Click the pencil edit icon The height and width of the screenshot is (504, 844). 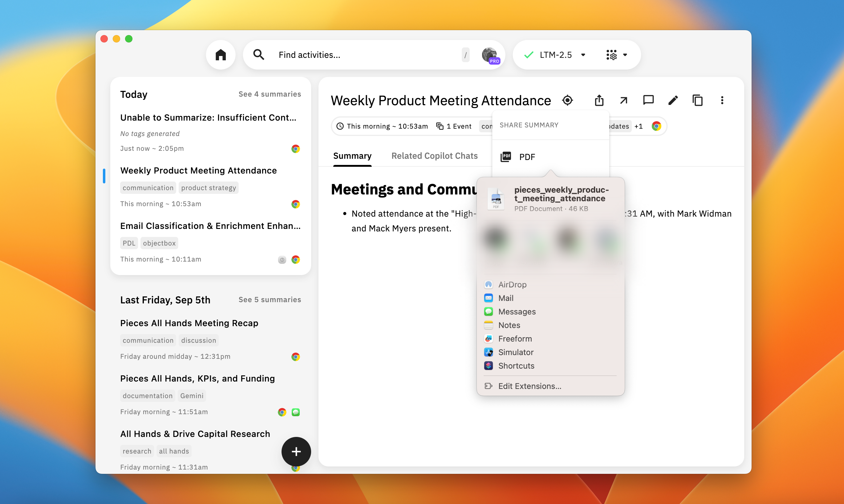(673, 100)
